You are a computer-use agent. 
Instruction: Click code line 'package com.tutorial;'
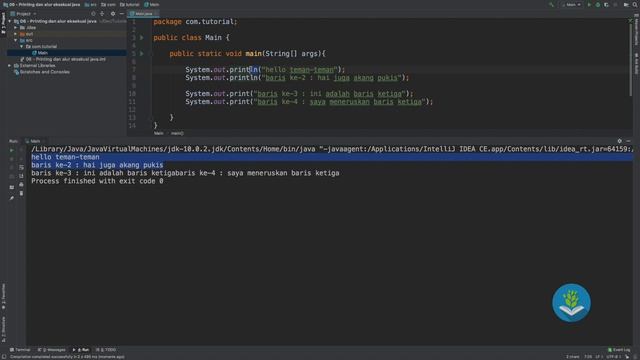195,22
